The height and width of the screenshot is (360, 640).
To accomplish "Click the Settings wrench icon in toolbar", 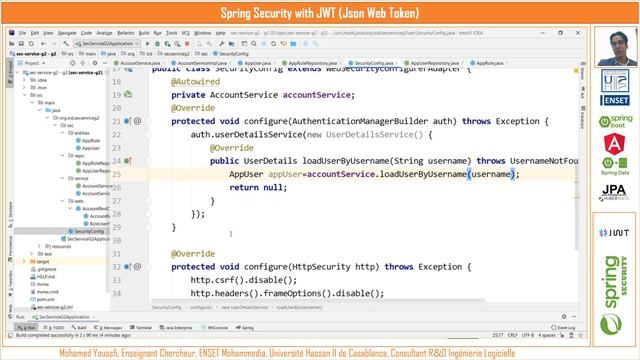I will point(222,43).
